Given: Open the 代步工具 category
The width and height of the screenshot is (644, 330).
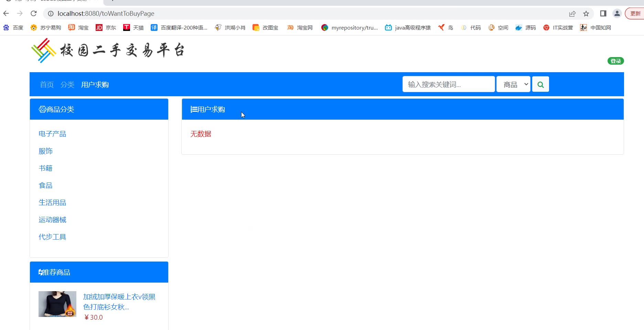Looking at the screenshot, I should click(x=52, y=237).
